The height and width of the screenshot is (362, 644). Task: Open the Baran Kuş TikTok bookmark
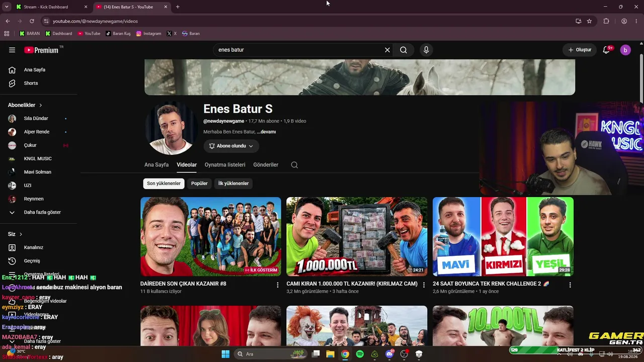click(x=118, y=34)
